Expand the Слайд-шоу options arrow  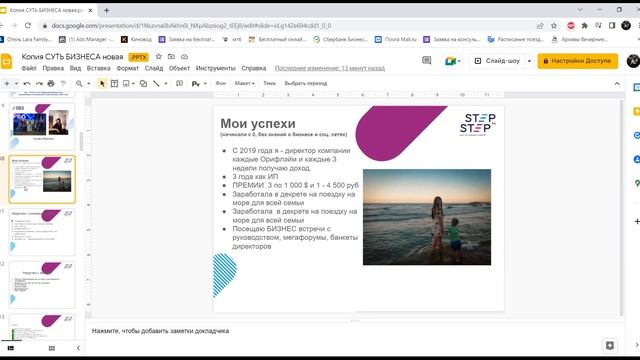tap(529, 61)
